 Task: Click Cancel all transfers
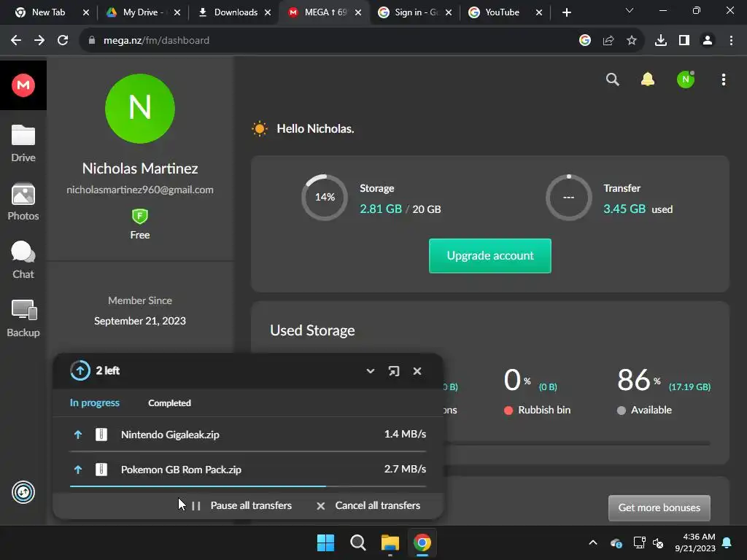pyautogui.click(x=368, y=506)
